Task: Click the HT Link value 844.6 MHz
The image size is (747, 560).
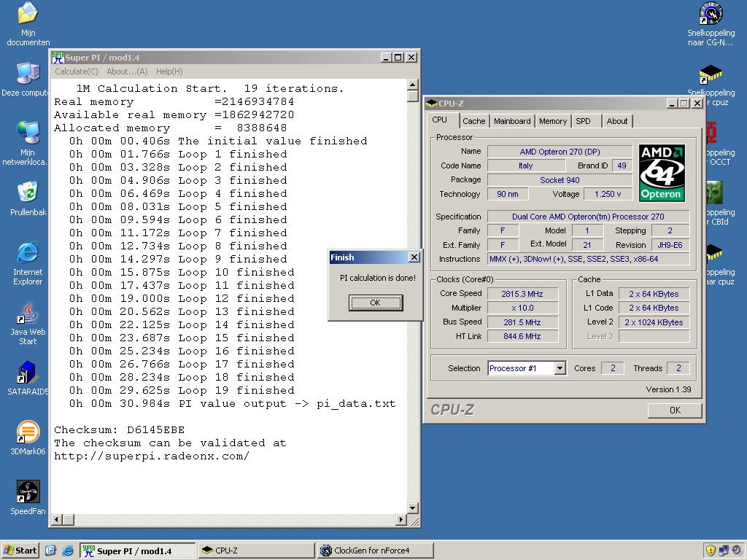Action: pos(522,336)
